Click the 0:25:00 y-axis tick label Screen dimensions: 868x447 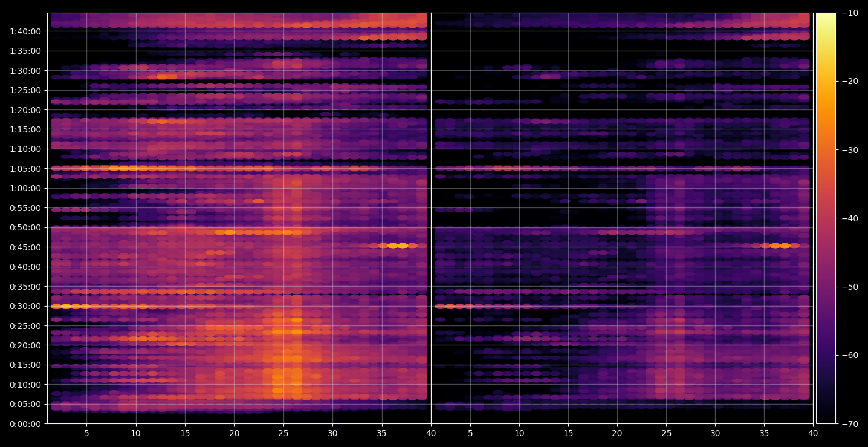coord(25,326)
